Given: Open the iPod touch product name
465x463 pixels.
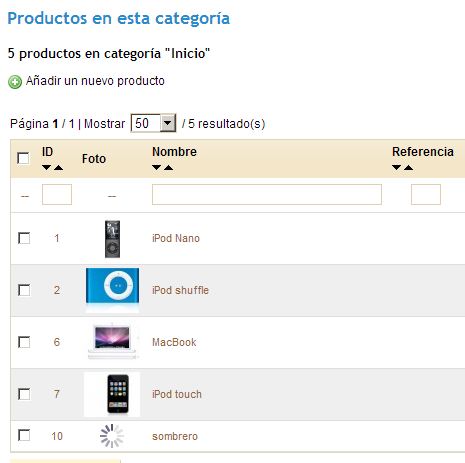Looking at the screenshot, I should pyautogui.click(x=177, y=394).
